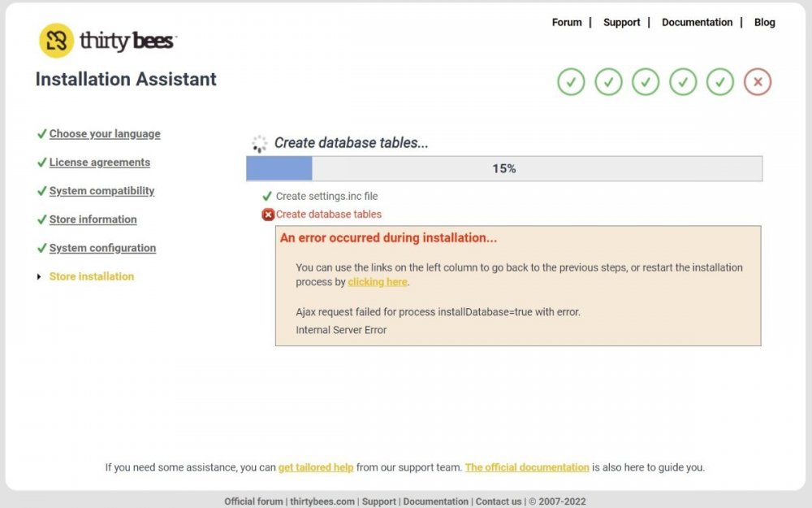
Task: Click the fifth green checkmark step circle
Action: (720, 82)
